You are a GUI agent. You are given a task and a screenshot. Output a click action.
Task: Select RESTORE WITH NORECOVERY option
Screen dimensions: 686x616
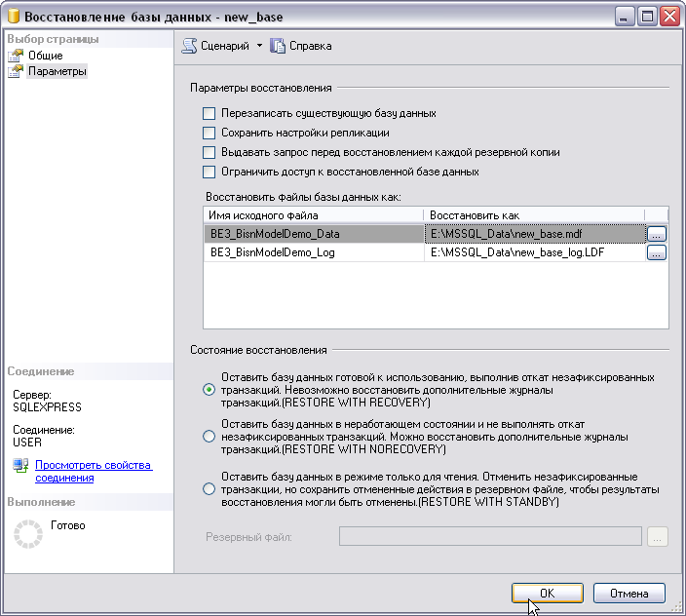[209, 437]
